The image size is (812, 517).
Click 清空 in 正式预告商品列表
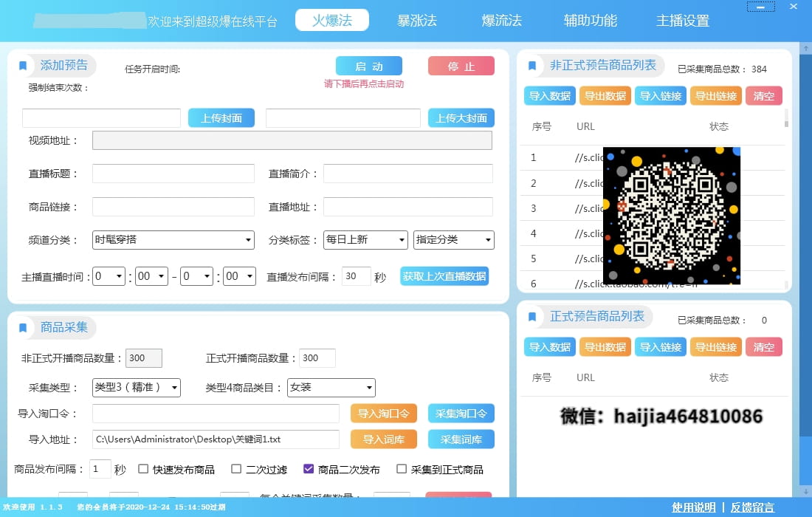(x=763, y=347)
